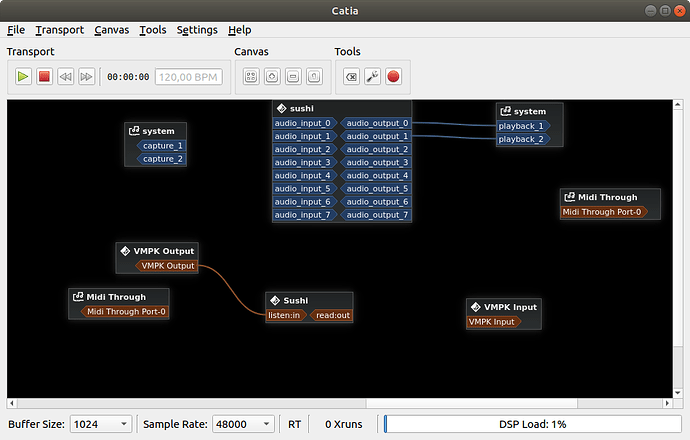This screenshot has width=690, height=440.
Task: Close the Catia window
Action: coord(680,11)
